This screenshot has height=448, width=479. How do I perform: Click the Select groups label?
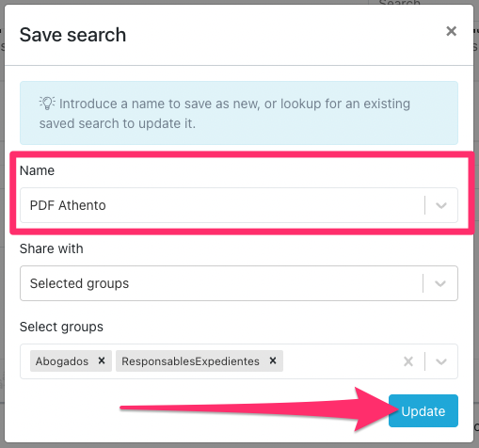(x=61, y=327)
